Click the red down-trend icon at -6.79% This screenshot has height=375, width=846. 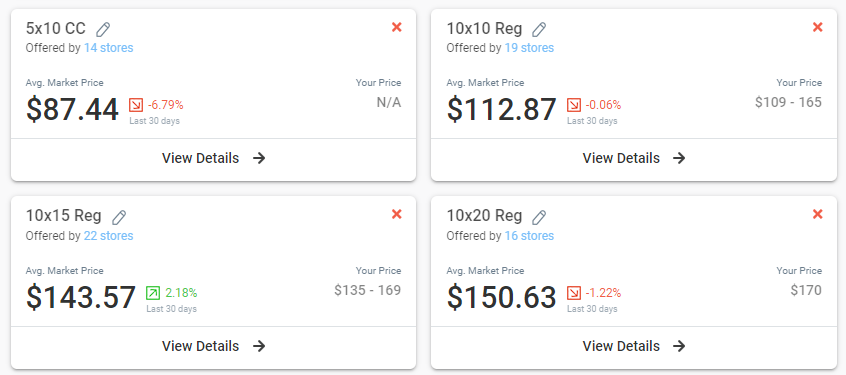coord(136,105)
